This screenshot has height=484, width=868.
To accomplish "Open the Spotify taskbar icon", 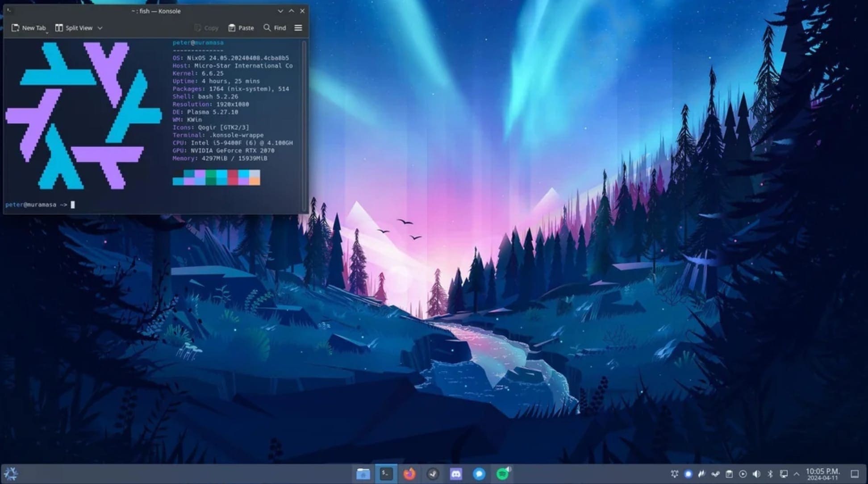I will click(x=503, y=474).
